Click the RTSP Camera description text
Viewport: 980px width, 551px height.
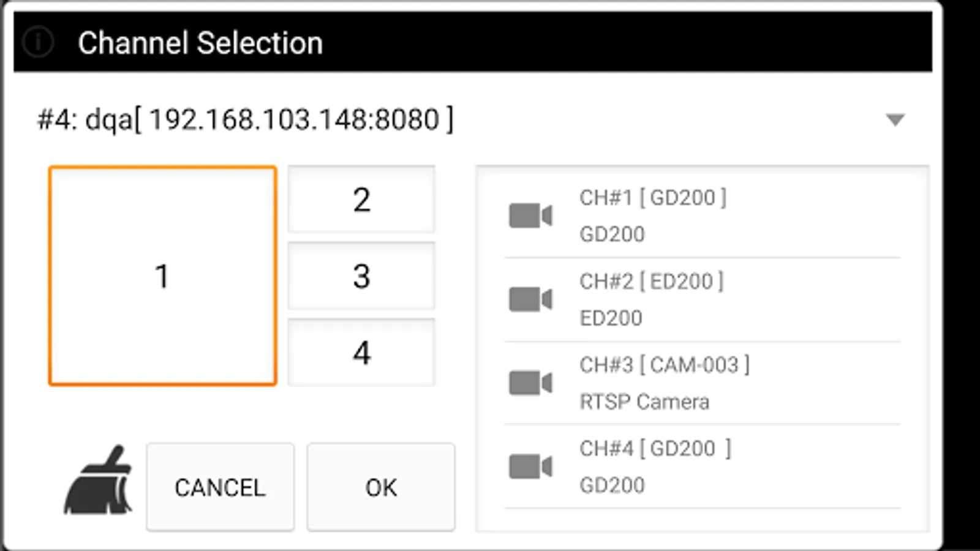click(x=644, y=402)
